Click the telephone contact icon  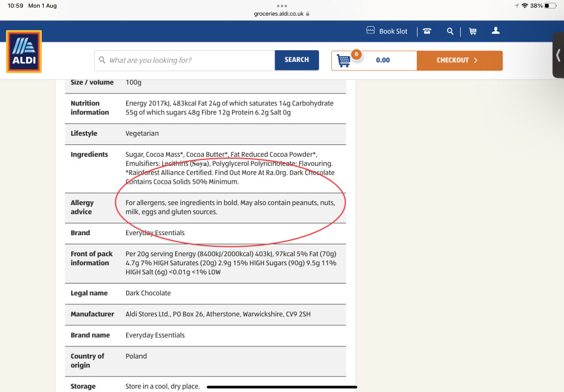tap(427, 31)
